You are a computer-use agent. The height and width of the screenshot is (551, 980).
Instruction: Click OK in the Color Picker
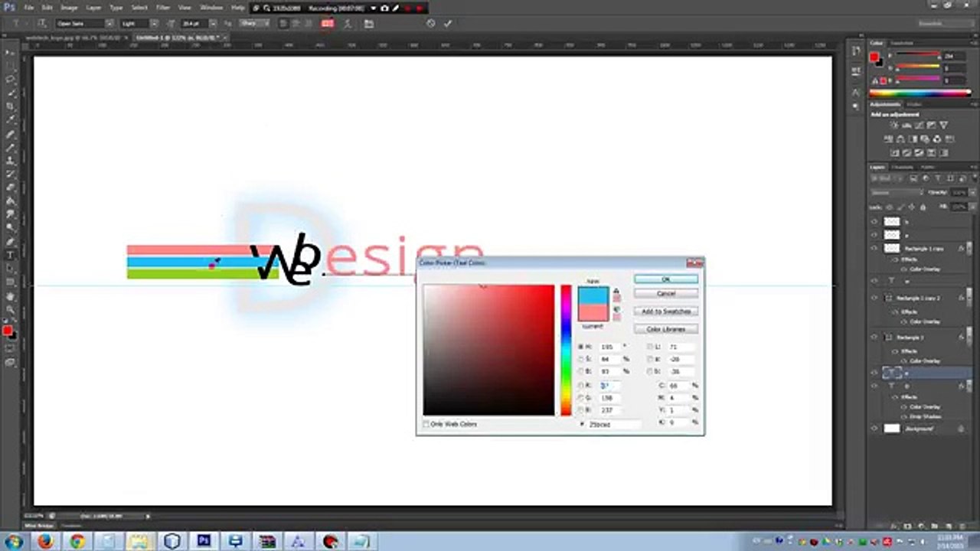[x=666, y=279]
